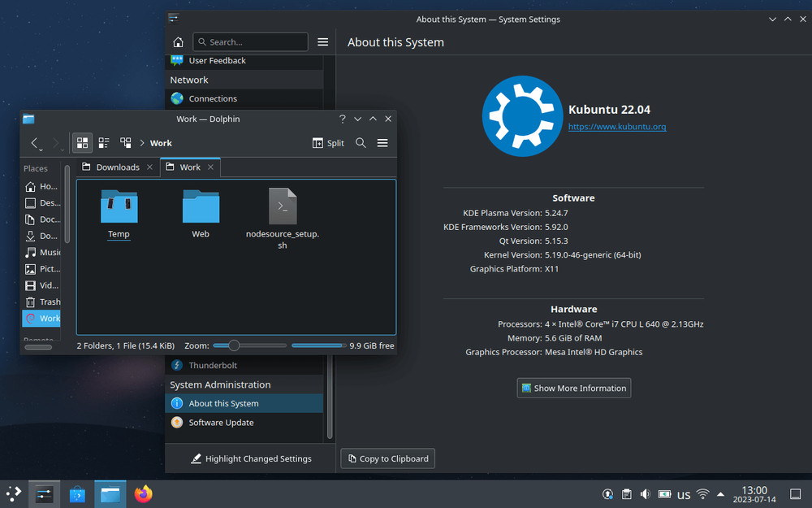Screen dimensions: 812x508
Task: Click the 'us' keyboard layout indicator
Action: [x=684, y=495]
